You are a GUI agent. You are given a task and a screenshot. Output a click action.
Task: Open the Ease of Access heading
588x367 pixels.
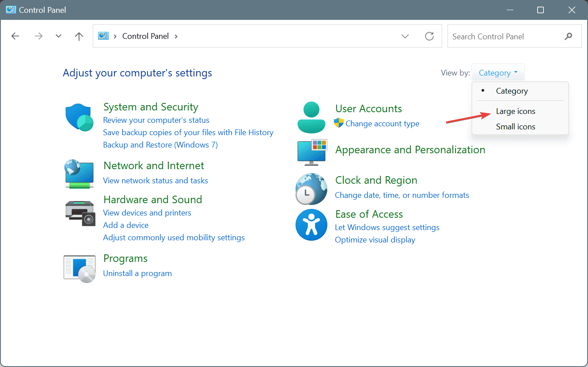coord(369,214)
